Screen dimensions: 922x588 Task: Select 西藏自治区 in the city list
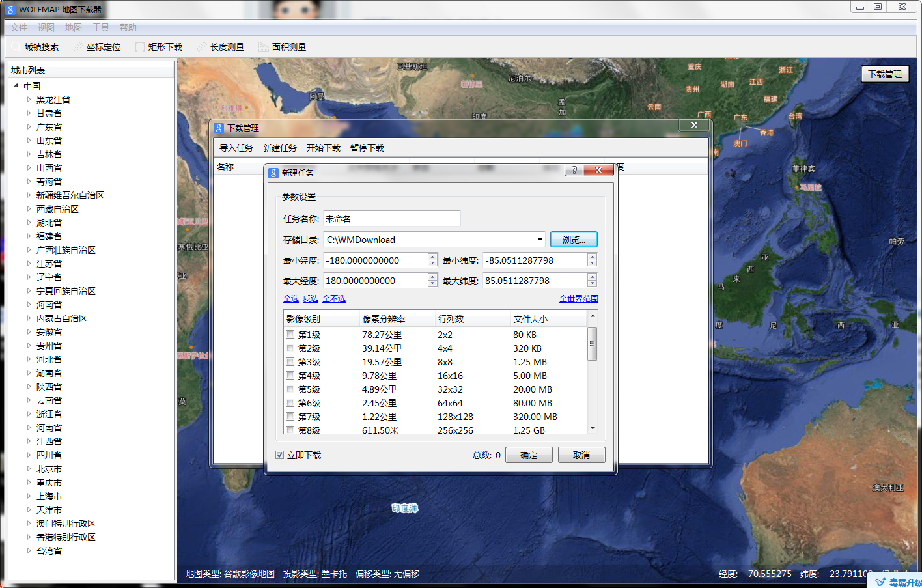pyautogui.click(x=57, y=209)
